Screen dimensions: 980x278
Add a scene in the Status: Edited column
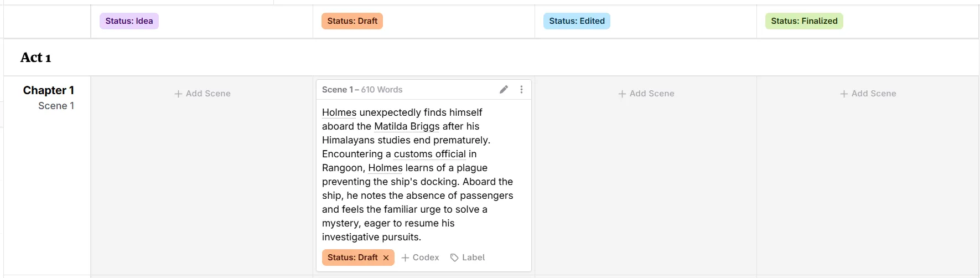tap(646, 94)
